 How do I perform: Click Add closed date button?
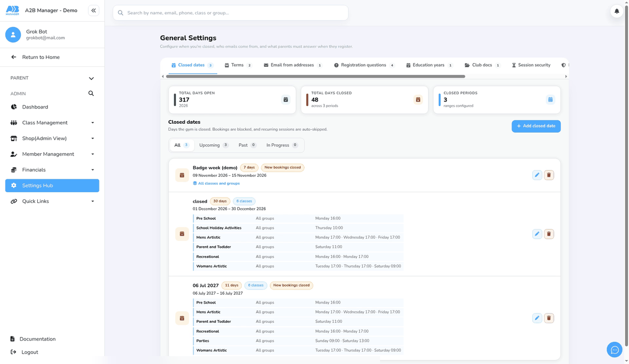(536, 126)
